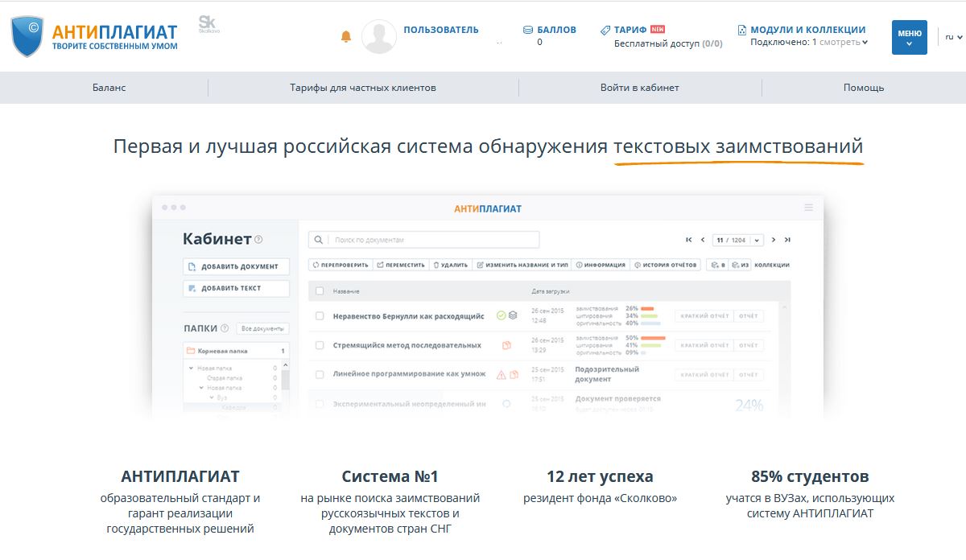Click the Все документы button

pyautogui.click(x=262, y=328)
